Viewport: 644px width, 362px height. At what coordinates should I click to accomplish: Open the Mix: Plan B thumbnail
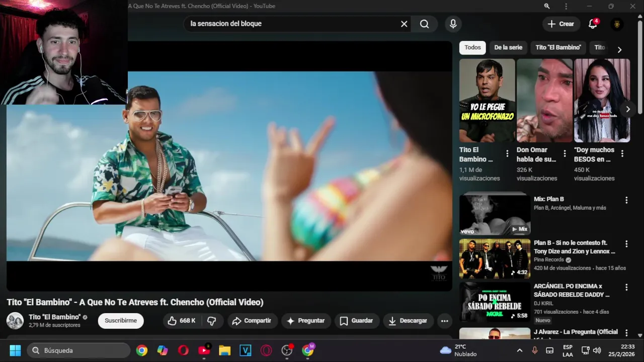495,215
